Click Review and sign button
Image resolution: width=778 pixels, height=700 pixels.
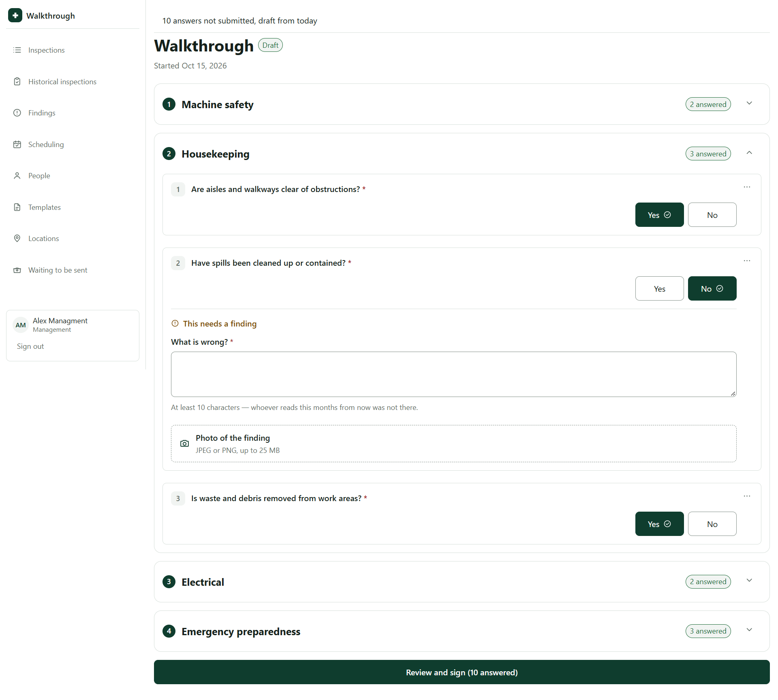462,672
